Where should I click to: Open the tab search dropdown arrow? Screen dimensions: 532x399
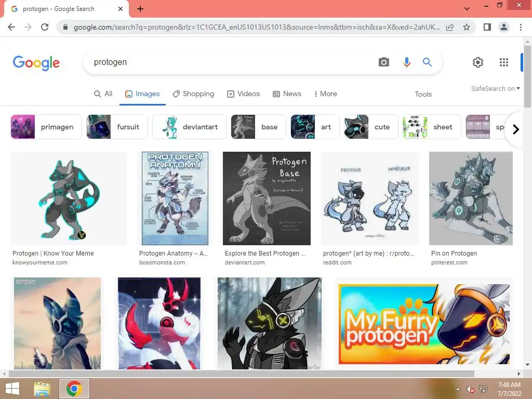pyautogui.click(x=467, y=9)
